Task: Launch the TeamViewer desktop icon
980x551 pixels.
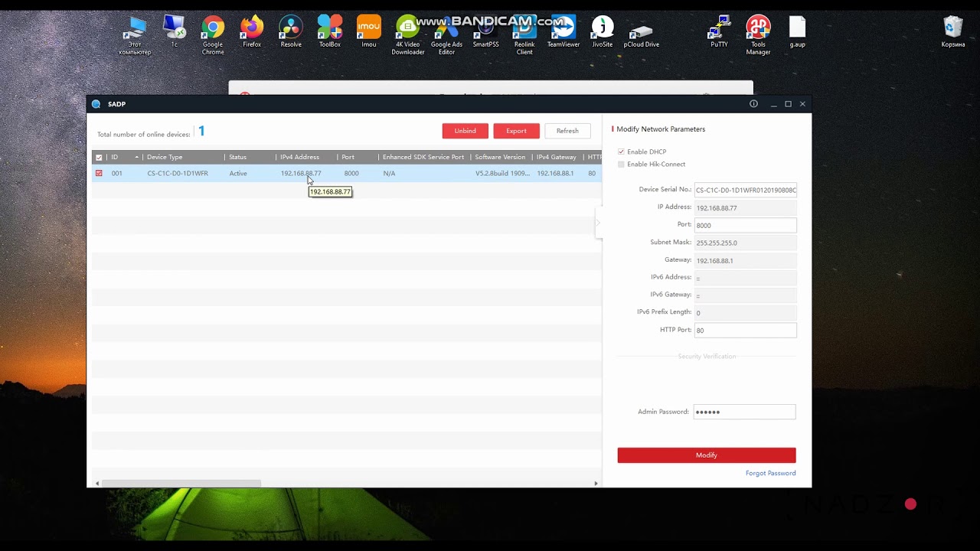Action: point(563,32)
